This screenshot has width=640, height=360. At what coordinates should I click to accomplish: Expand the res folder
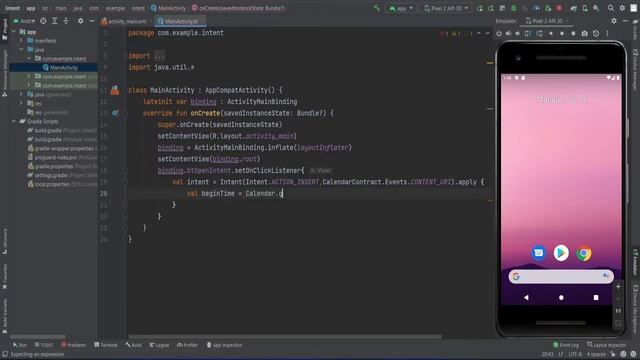point(22,104)
